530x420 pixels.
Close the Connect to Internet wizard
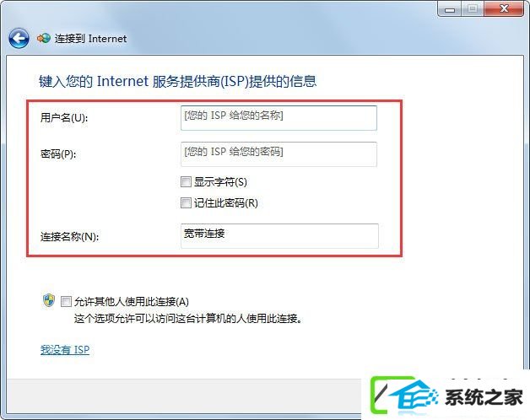click(504, 9)
